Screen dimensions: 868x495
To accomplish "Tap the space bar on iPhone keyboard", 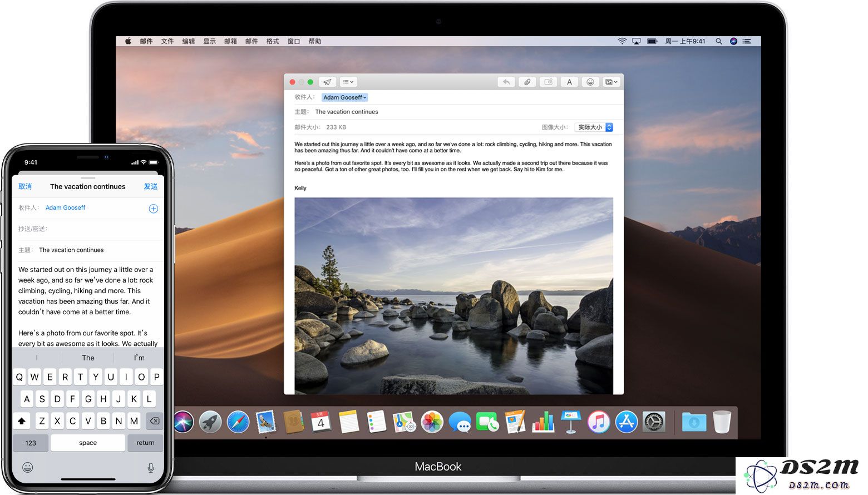I will [88, 443].
